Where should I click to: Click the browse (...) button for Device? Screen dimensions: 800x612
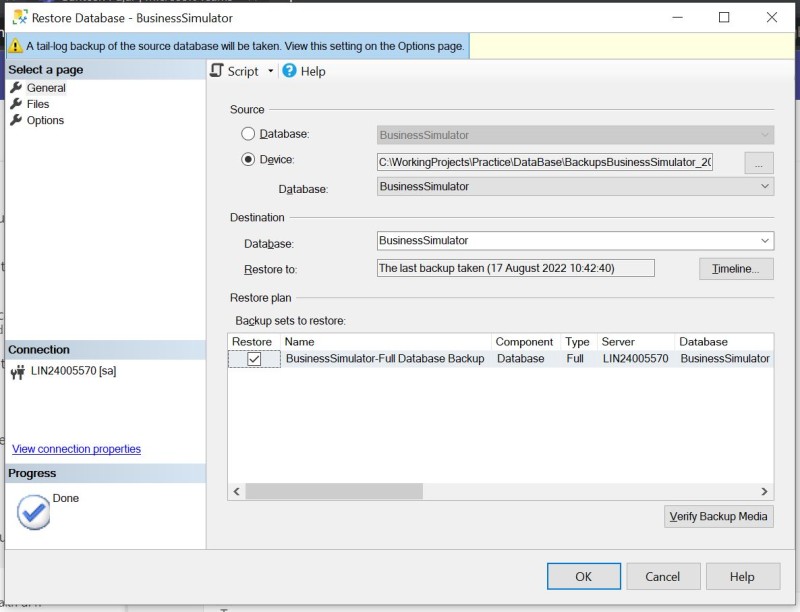tap(759, 163)
